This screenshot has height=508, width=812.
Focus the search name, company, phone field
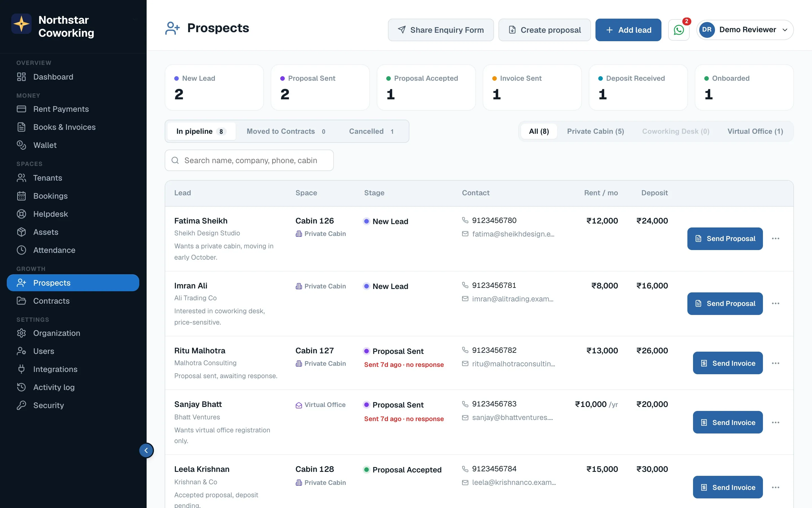click(249, 160)
